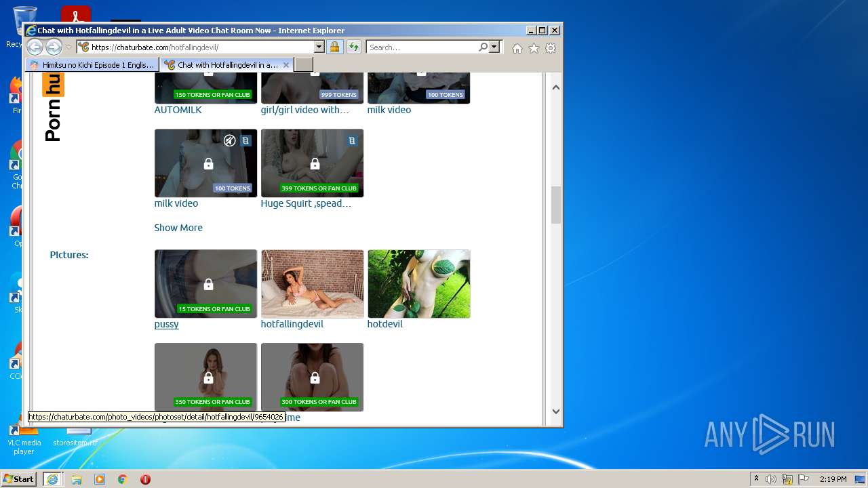Screen dimensions: 868x488
Task: Open a new blank tab
Action: pyautogui.click(x=304, y=65)
